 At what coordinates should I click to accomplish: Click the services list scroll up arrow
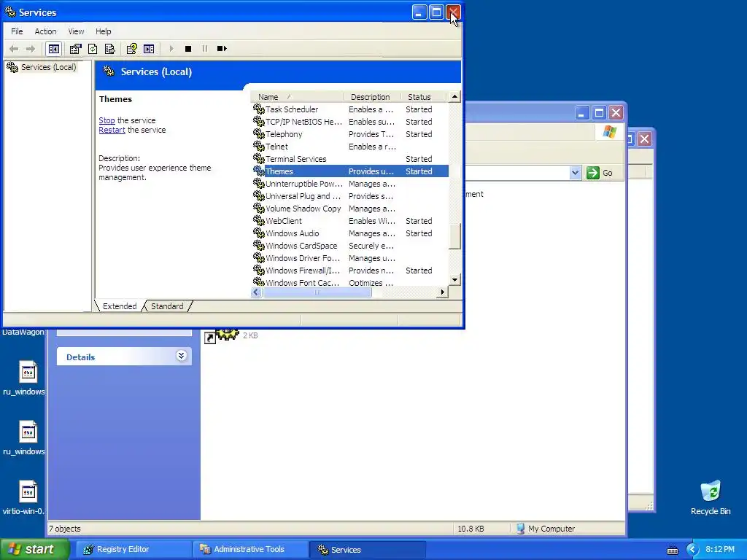point(455,97)
